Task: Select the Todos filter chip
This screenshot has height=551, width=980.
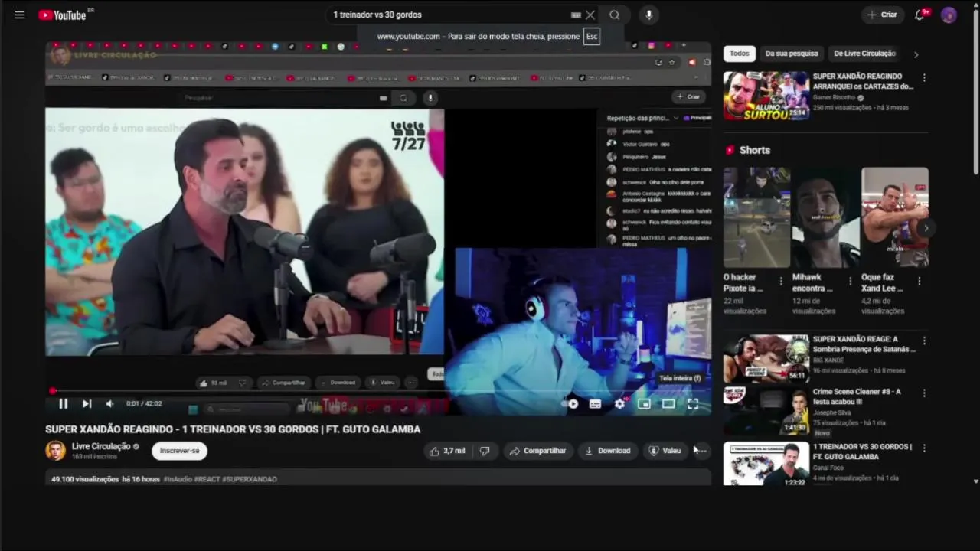Action: 740,54
